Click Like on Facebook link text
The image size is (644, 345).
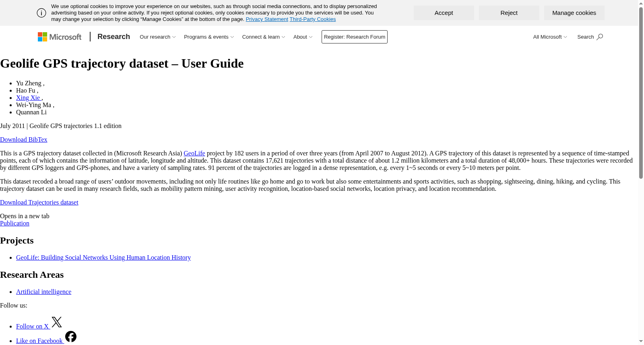point(39,341)
